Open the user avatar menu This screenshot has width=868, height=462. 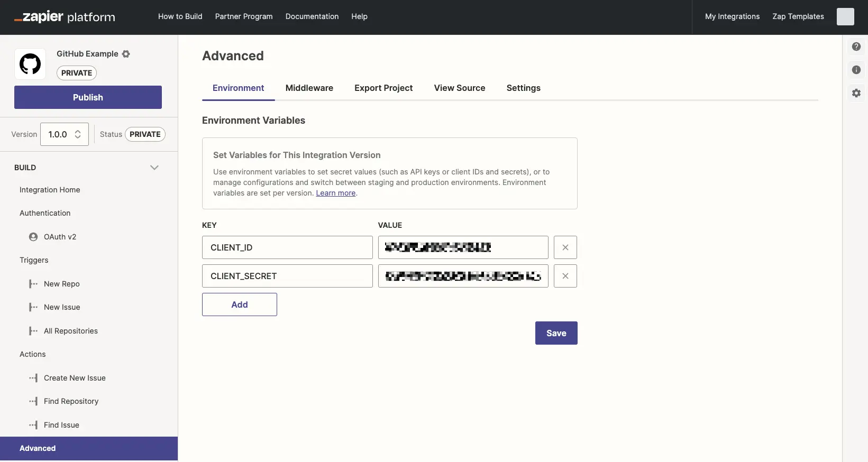(845, 16)
